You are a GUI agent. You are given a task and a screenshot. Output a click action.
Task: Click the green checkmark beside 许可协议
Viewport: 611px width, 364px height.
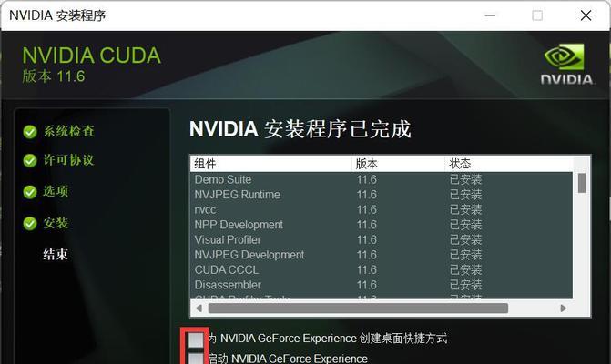(x=30, y=160)
